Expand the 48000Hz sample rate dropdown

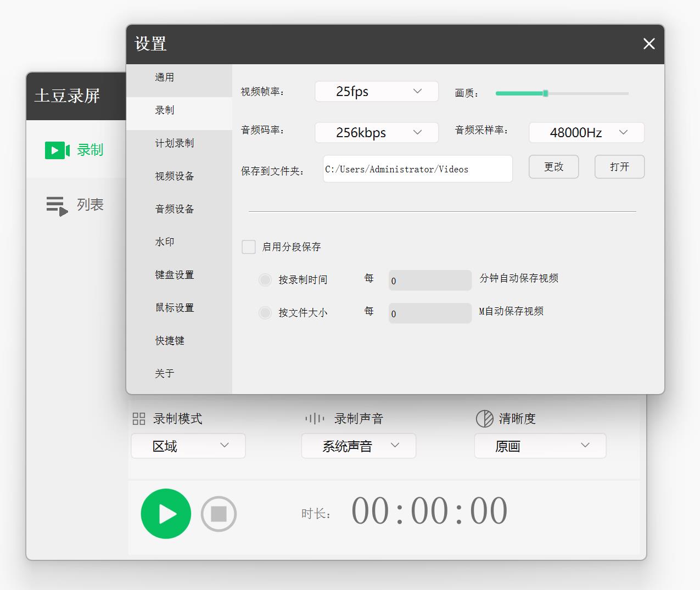pos(586,133)
